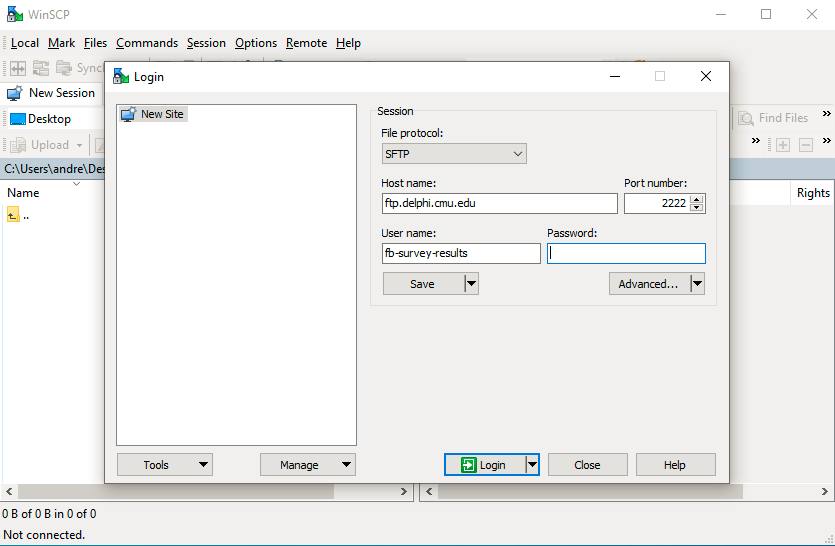Click the New Session tab
835x546 pixels.
(51, 93)
